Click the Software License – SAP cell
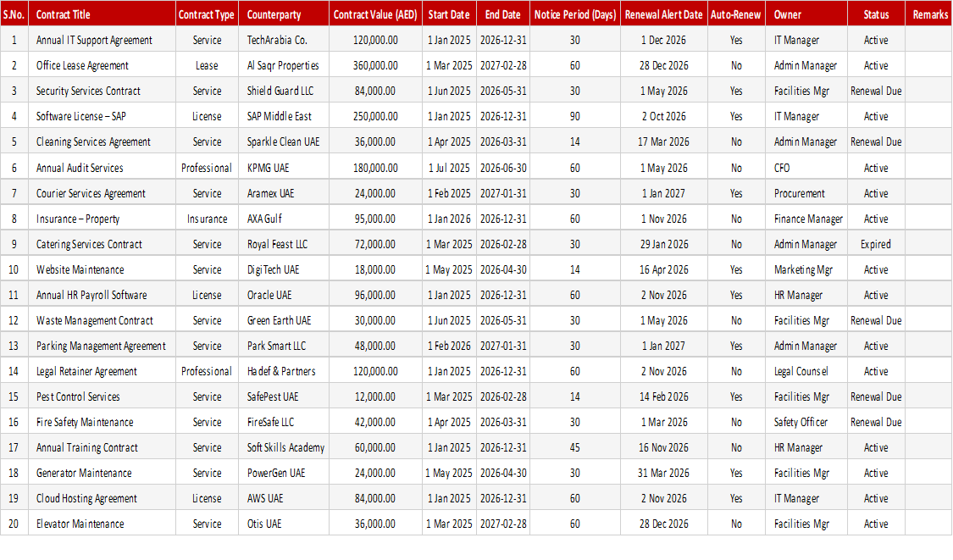This screenshot has width=953, height=560. pos(103,116)
